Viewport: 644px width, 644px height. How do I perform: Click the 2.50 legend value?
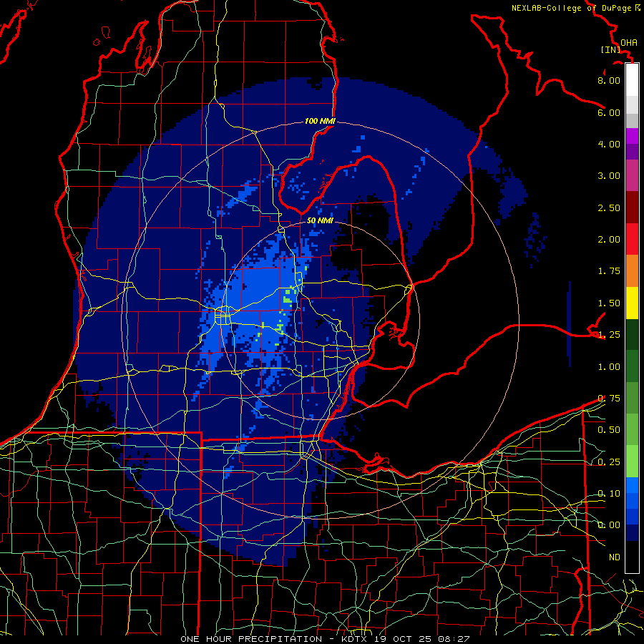[609, 208]
